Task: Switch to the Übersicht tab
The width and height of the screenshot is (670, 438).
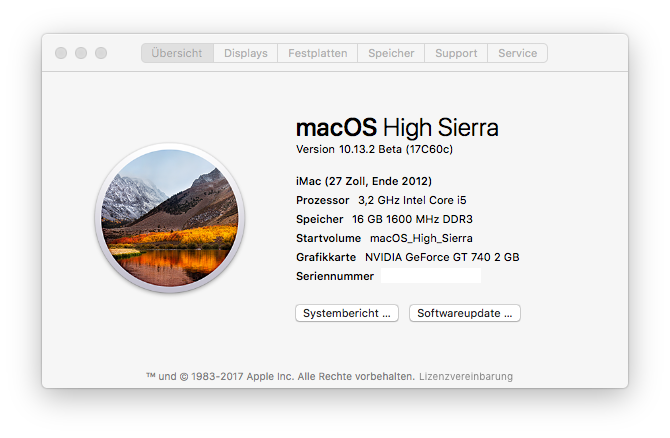Action: [177, 53]
